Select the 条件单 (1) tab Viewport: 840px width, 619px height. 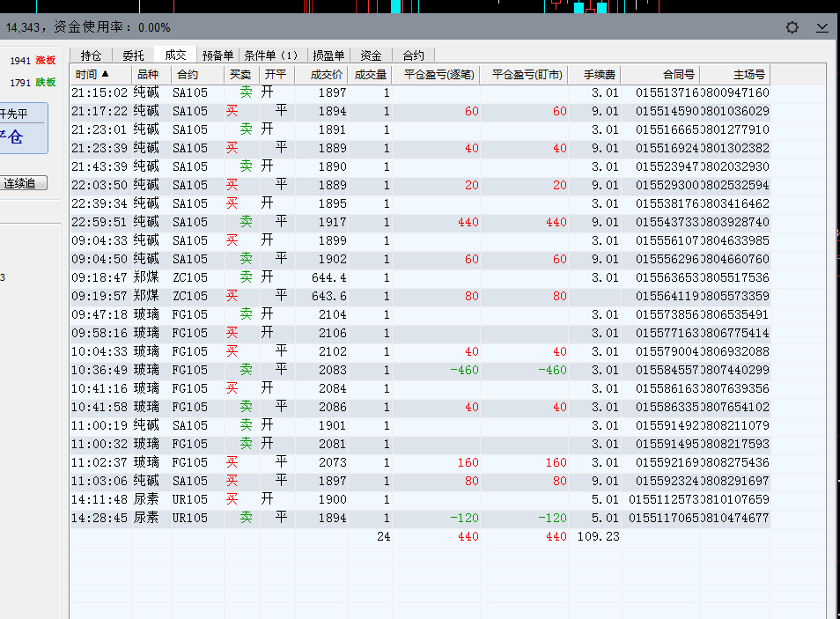[271, 55]
